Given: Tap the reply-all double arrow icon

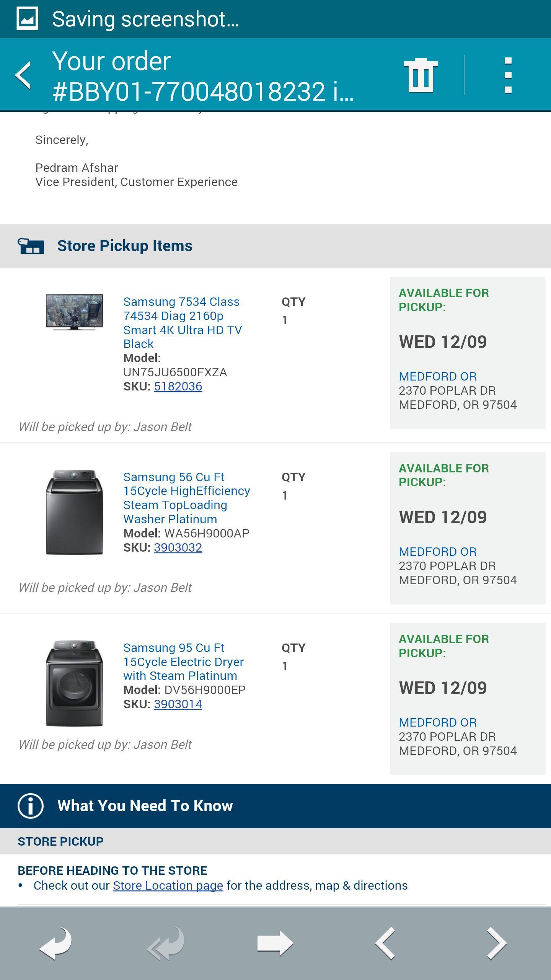Looking at the screenshot, I should pyautogui.click(x=166, y=943).
